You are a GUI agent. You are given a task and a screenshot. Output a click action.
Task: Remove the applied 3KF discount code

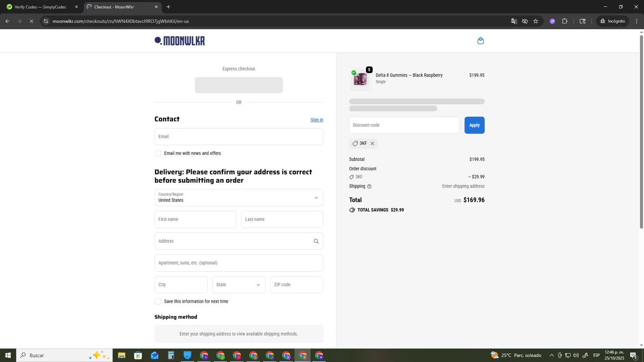coord(372,144)
